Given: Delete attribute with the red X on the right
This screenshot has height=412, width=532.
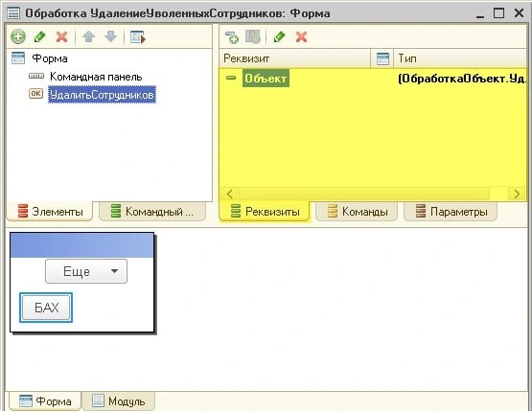Looking at the screenshot, I should [301, 36].
